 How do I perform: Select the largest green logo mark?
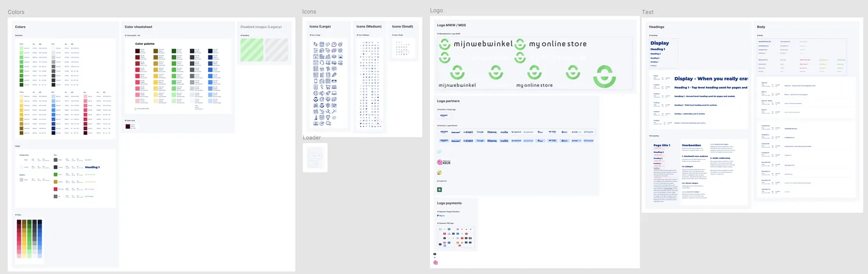604,76
